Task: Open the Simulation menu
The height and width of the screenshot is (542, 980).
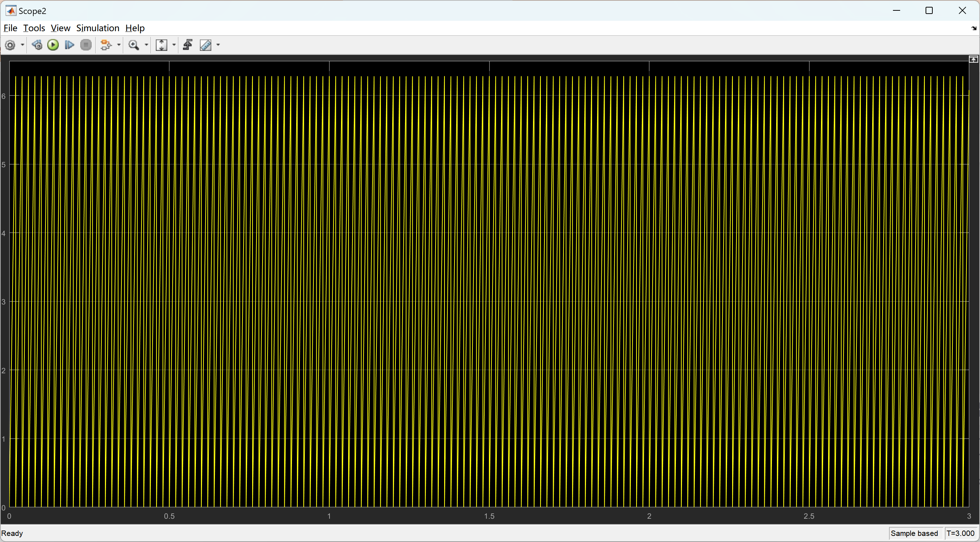Action: click(x=98, y=28)
